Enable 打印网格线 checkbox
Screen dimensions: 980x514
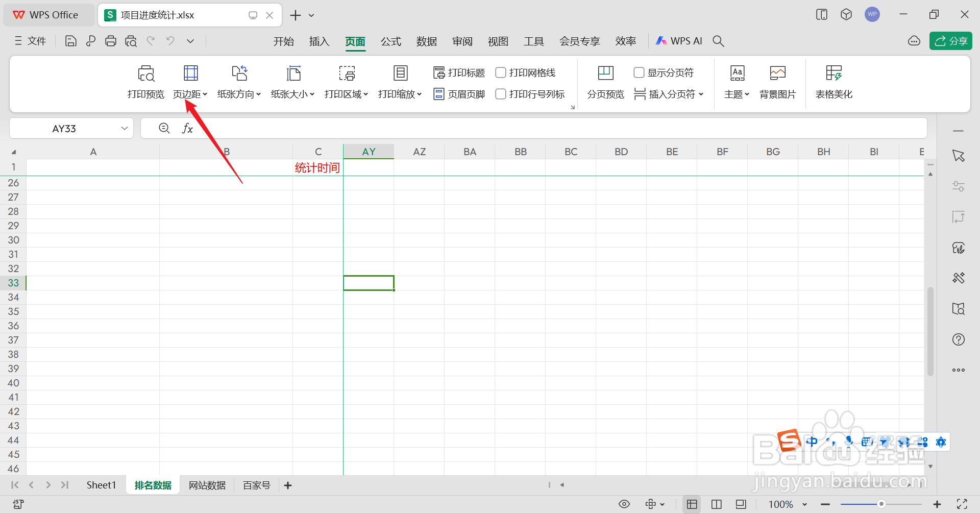(x=501, y=73)
